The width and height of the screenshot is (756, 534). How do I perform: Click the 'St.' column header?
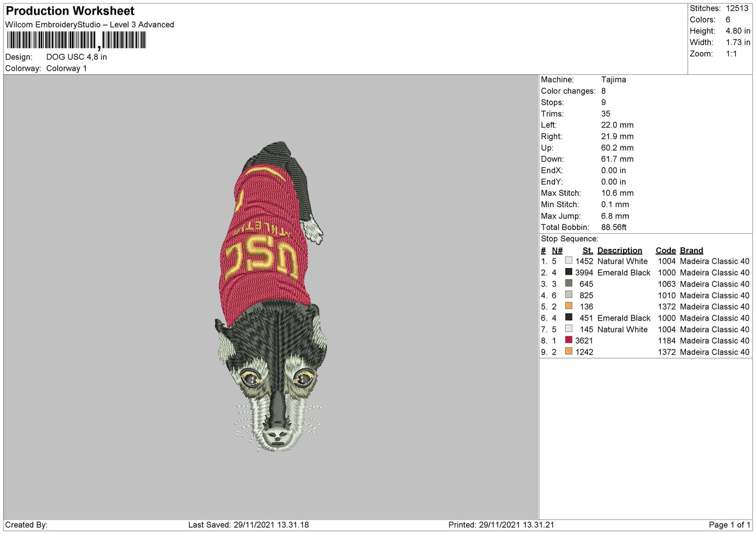pos(588,251)
